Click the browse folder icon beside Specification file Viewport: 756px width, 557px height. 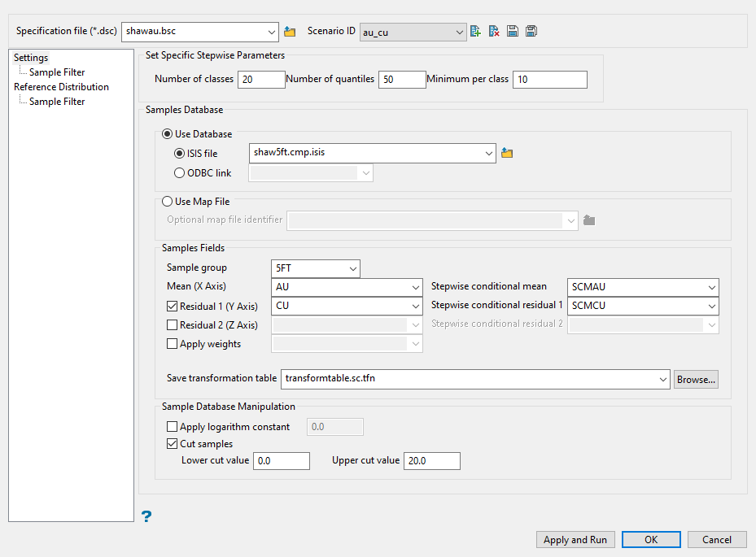[x=290, y=32]
